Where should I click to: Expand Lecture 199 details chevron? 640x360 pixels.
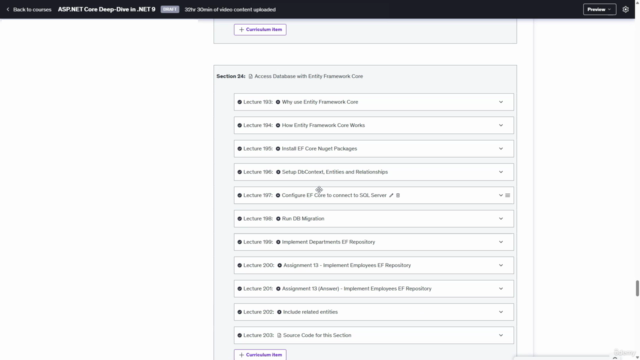point(501,242)
